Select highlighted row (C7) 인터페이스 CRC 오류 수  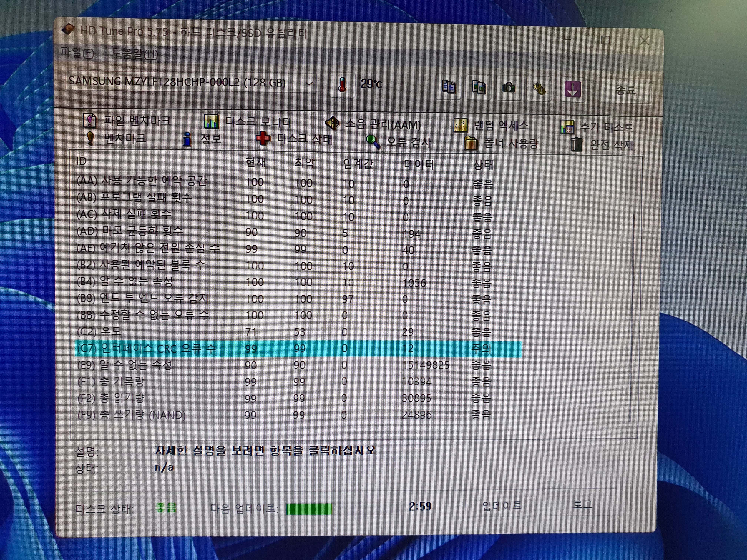click(298, 348)
